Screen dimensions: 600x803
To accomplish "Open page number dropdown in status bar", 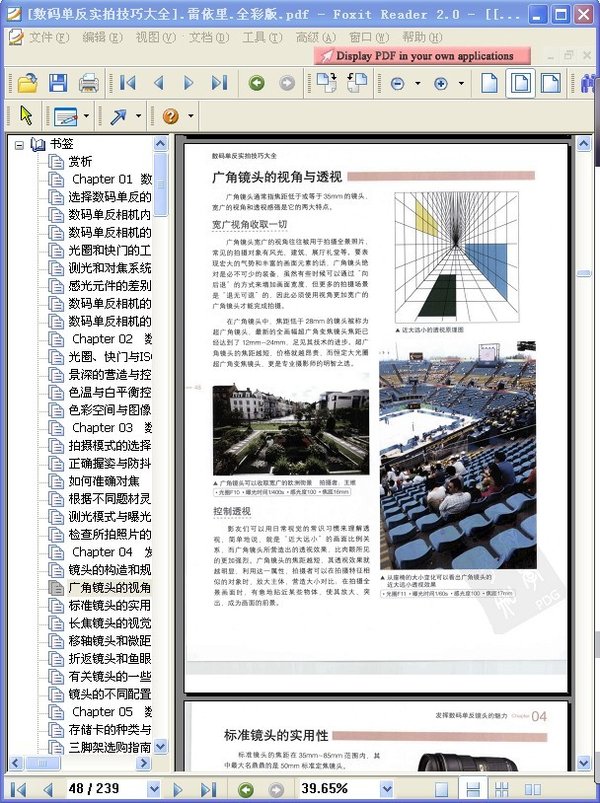I will (x=154, y=789).
